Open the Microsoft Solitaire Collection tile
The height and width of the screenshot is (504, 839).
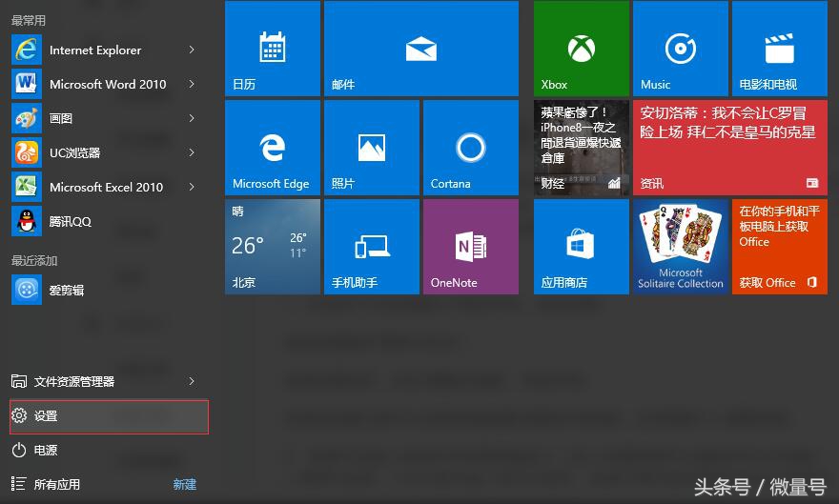[x=680, y=247]
